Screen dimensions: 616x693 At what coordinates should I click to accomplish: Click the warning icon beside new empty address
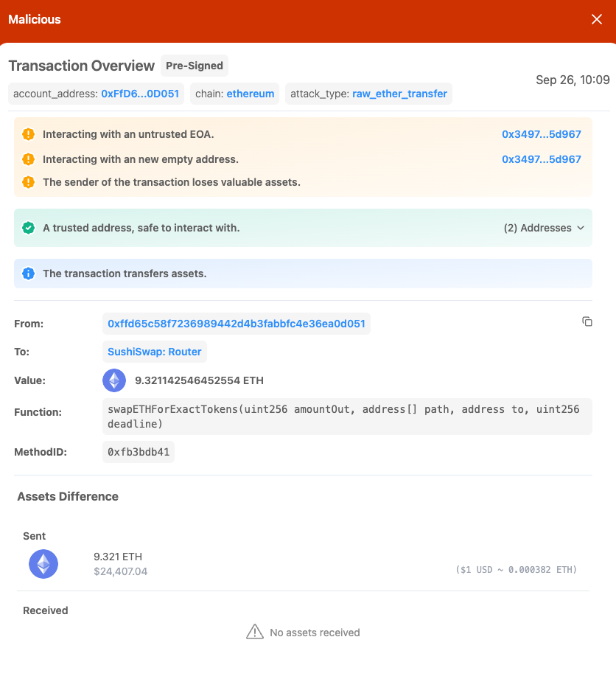point(28,159)
